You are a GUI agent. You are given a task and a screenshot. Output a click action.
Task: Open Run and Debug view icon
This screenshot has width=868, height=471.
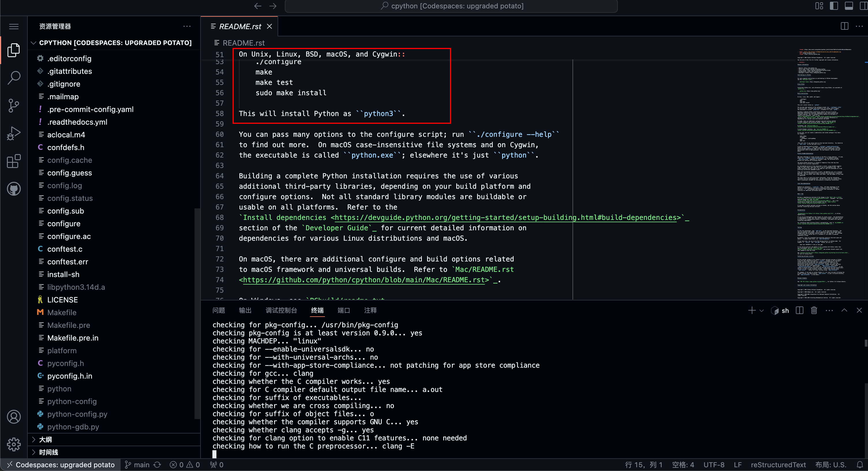click(14, 133)
